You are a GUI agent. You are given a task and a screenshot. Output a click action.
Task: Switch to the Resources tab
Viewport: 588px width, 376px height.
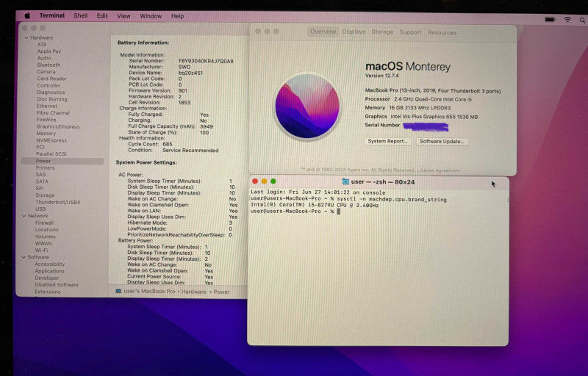(x=442, y=32)
